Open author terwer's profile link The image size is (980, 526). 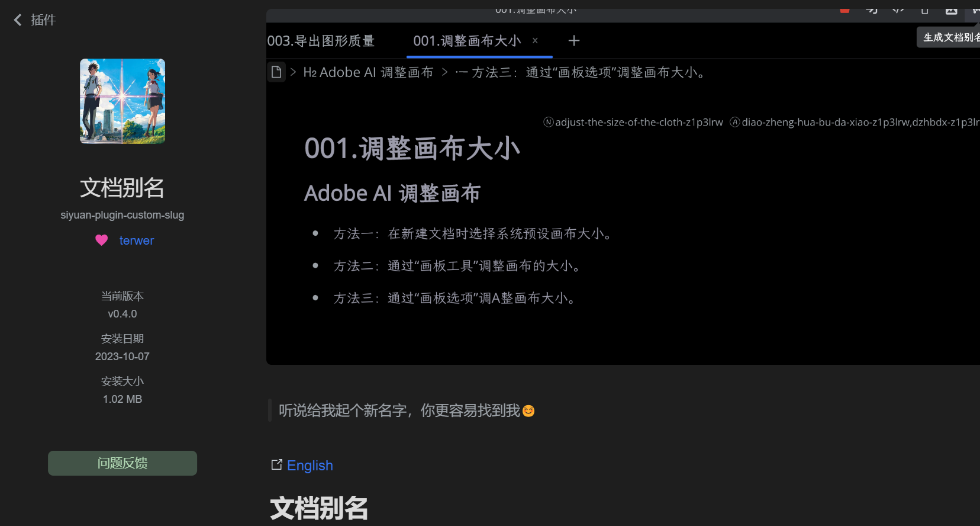click(136, 240)
